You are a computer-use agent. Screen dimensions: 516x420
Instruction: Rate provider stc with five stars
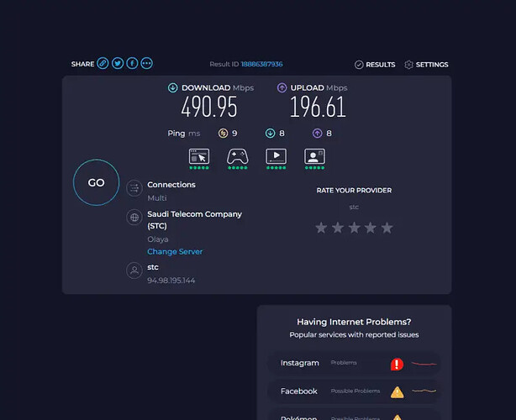click(387, 228)
